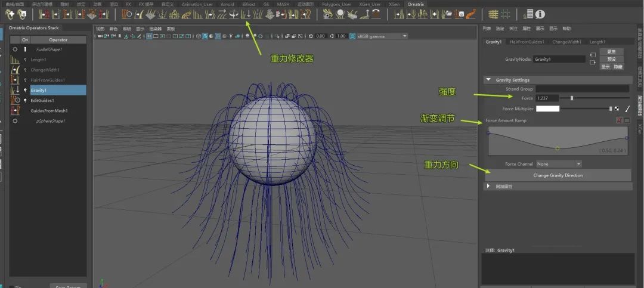Click the Strand Group input field

tap(582, 89)
